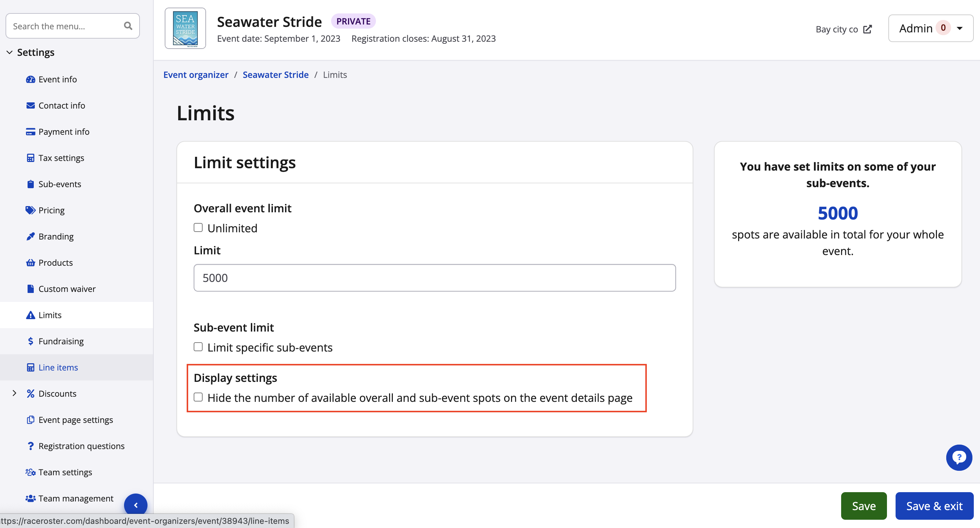Click the help chat bubble icon
Image resolution: width=980 pixels, height=528 pixels.
point(959,457)
